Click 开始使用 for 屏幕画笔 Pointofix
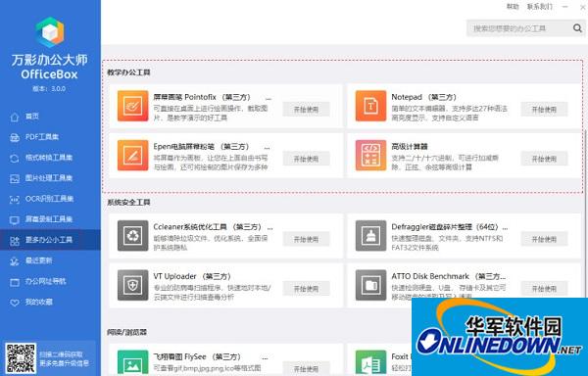The image size is (588, 376). pyautogui.click(x=306, y=109)
